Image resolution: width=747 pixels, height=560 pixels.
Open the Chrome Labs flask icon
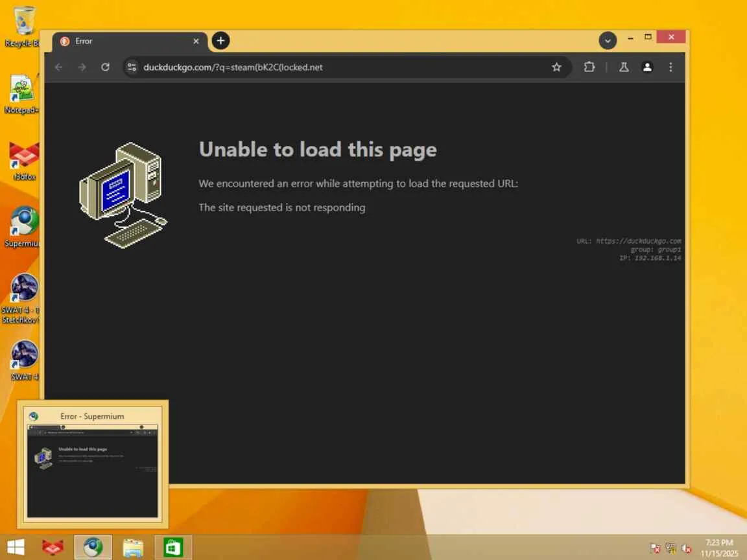[624, 67]
